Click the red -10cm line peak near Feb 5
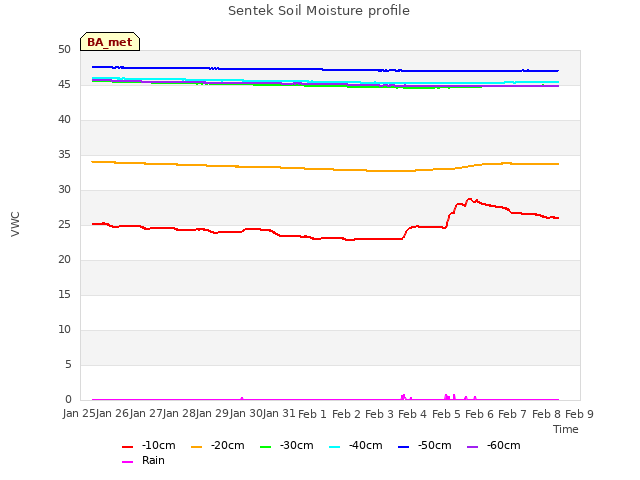 pyautogui.click(x=469, y=199)
